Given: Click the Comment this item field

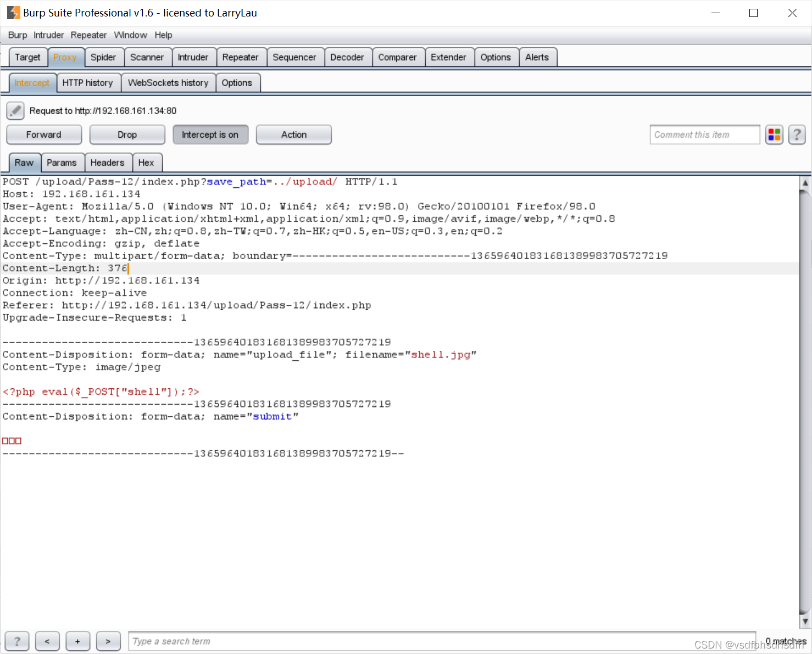Looking at the screenshot, I should (705, 135).
